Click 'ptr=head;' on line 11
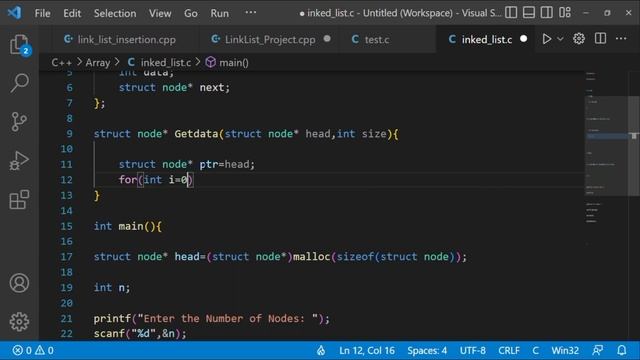 coord(227,164)
